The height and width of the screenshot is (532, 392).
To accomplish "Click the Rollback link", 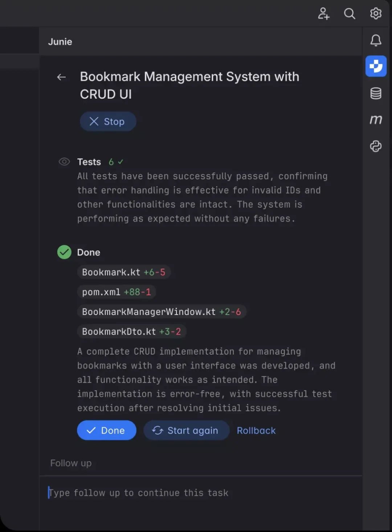I will (x=256, y=430).
